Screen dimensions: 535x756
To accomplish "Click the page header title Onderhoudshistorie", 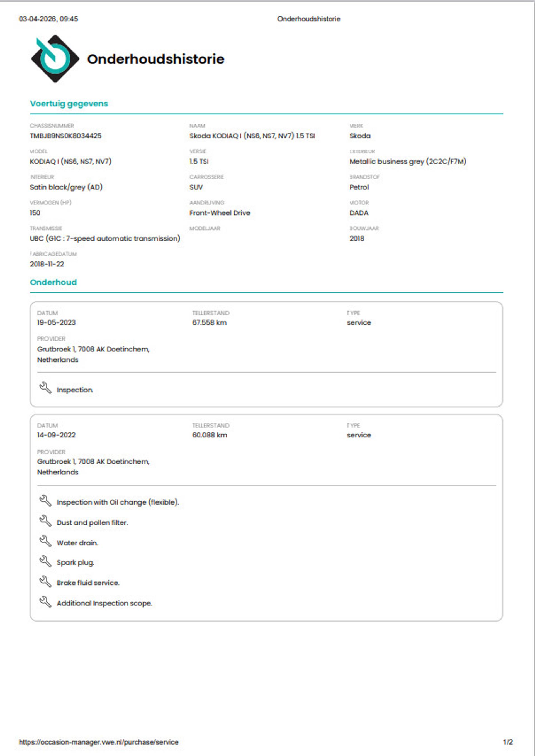I will coord(308,19).
